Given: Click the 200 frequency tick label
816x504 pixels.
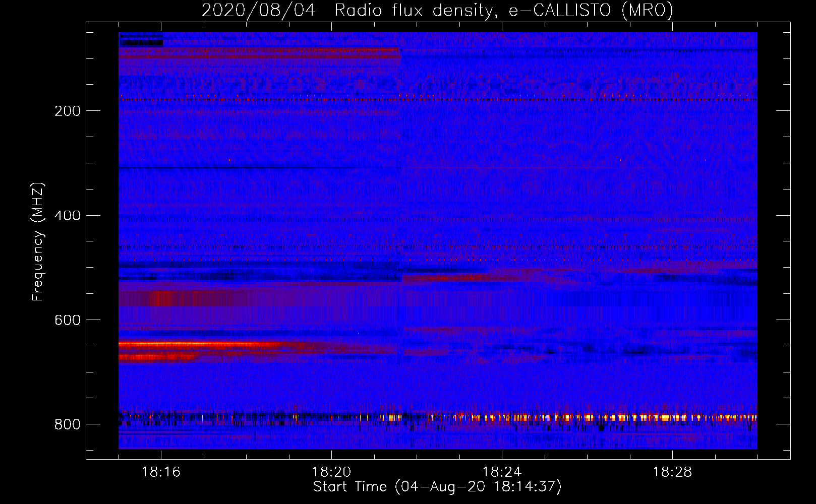Looking at the screenshot, I should click(68, 111).
